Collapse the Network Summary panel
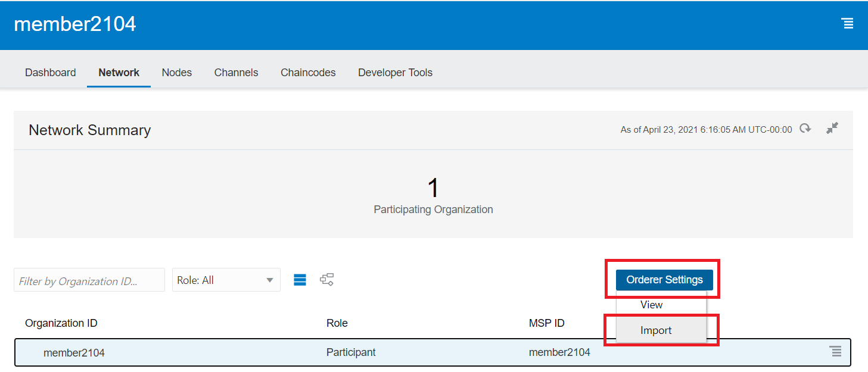Viewport: 868px width, 372px height. [832, 129]
